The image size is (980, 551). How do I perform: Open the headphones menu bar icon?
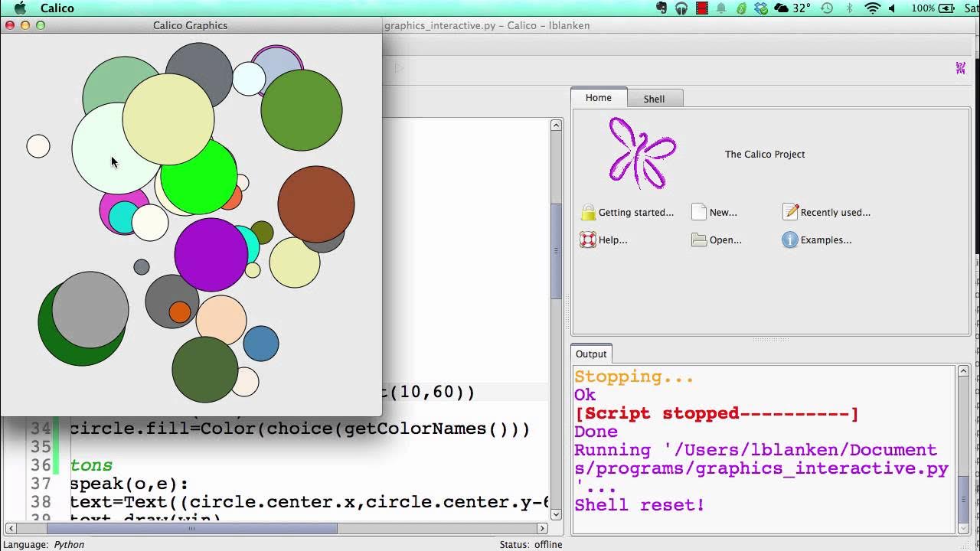681,8
